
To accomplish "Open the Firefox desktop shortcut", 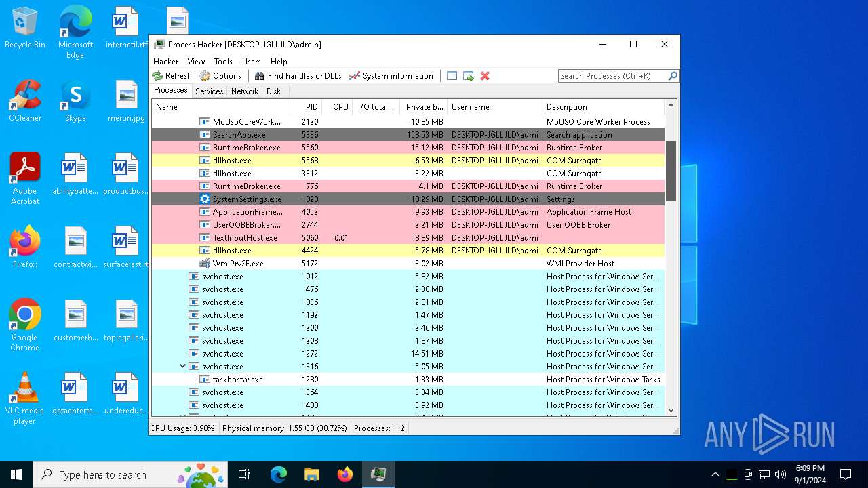I will coord(25,247).
